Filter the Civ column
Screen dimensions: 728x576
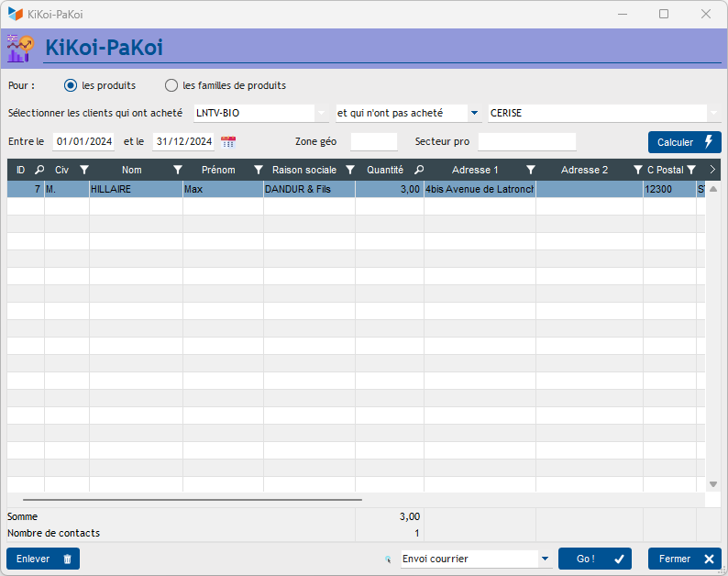(83, 170)
